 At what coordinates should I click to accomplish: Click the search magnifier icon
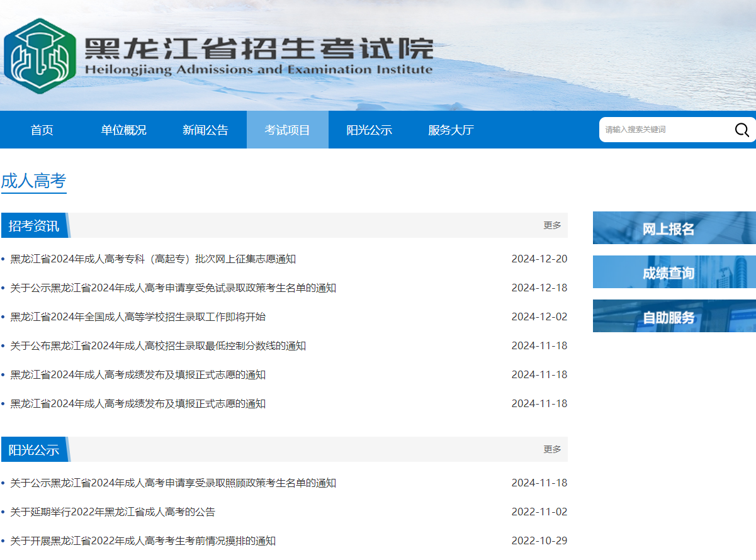tap(742, 130)
